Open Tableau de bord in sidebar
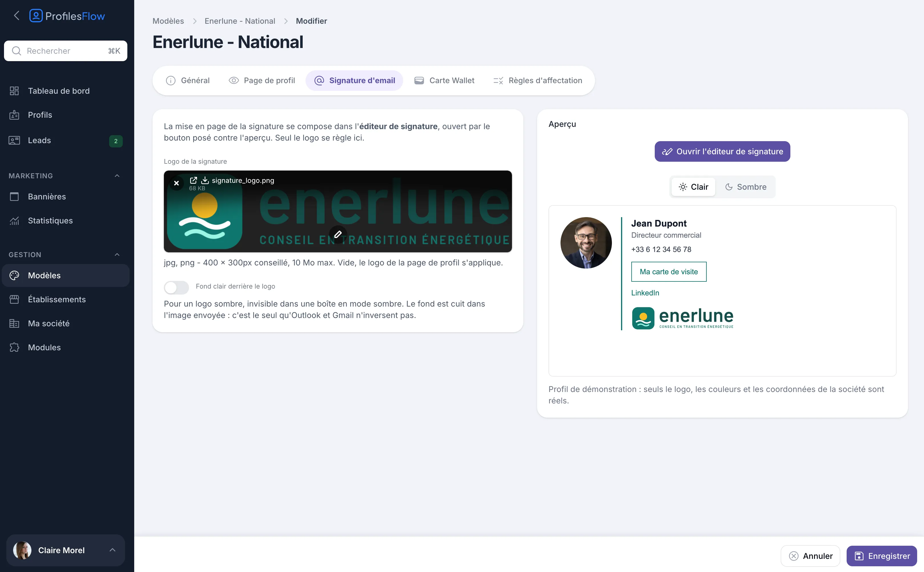 coord(66,91)
